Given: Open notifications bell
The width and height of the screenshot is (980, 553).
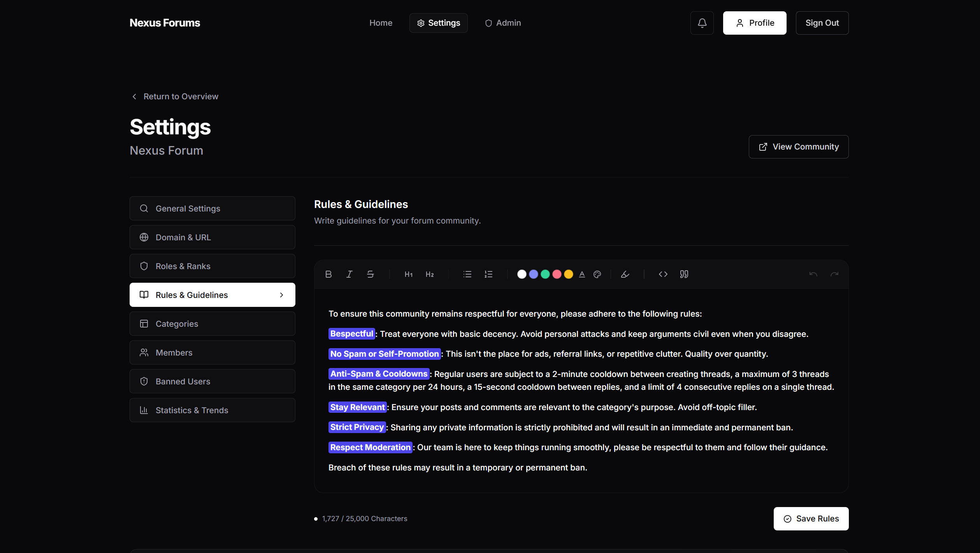Looking at the screenshot, I should click(702, 23).
